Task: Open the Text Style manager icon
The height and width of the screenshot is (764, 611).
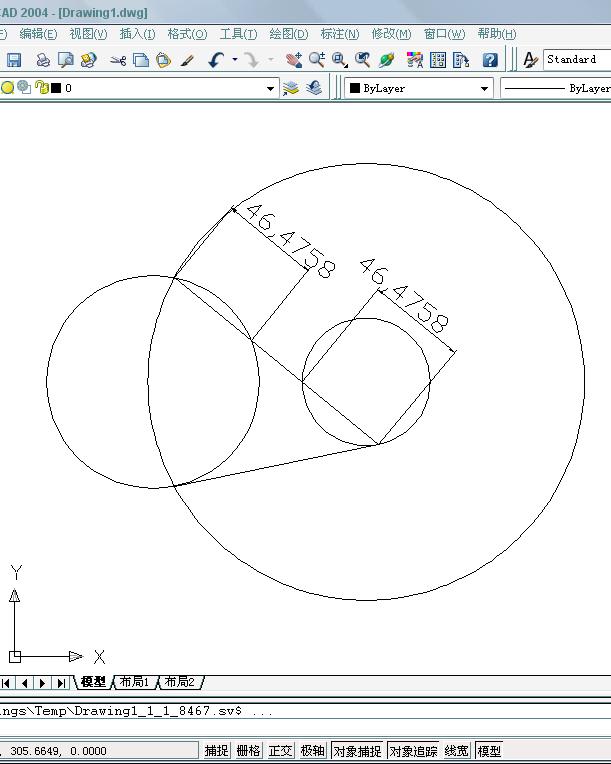Action: [x=530, y=60]
